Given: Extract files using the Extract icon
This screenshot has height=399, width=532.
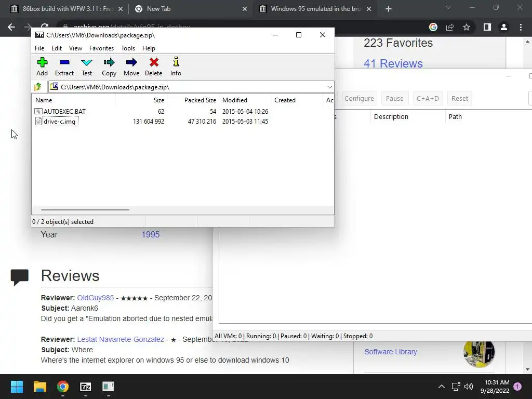Looking at the screenshot, I should [x=64, y=66].
